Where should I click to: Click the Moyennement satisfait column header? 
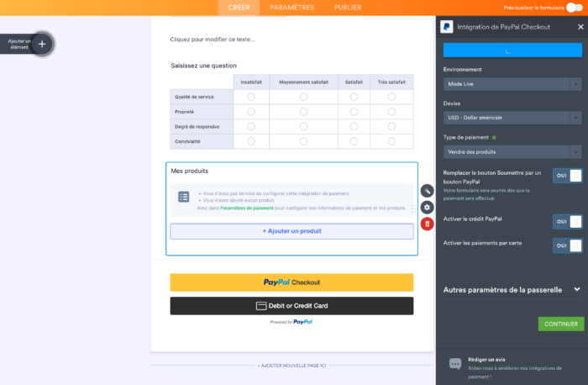(303, 82)
